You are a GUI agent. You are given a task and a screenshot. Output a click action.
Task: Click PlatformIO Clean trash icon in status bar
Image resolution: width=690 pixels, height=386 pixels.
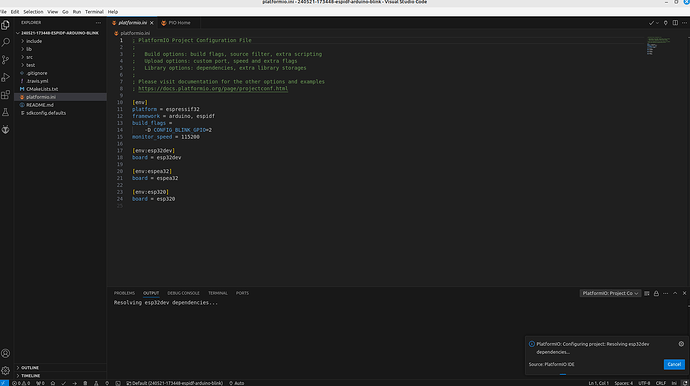click(85, 383)
